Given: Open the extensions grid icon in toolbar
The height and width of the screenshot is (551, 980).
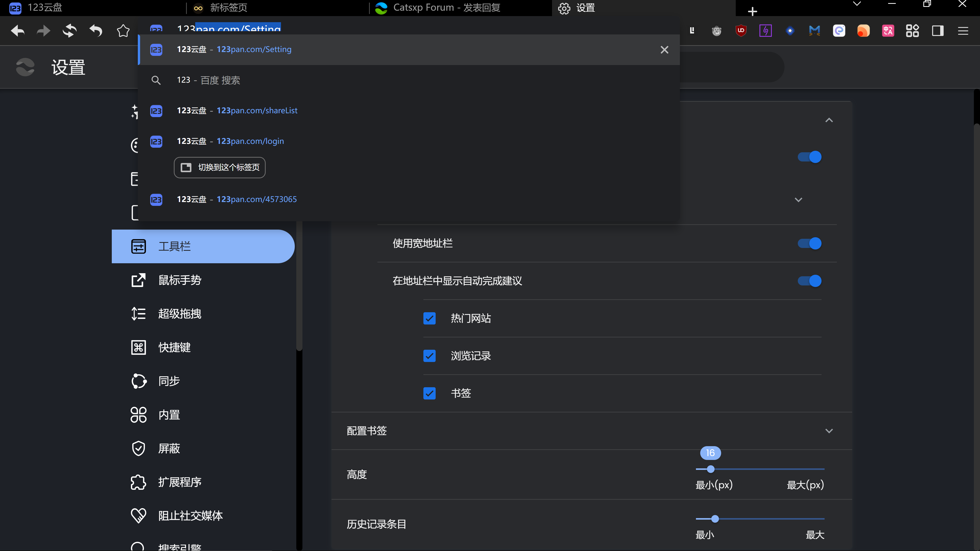Looking at the screenshot, I should click(912, 30).
